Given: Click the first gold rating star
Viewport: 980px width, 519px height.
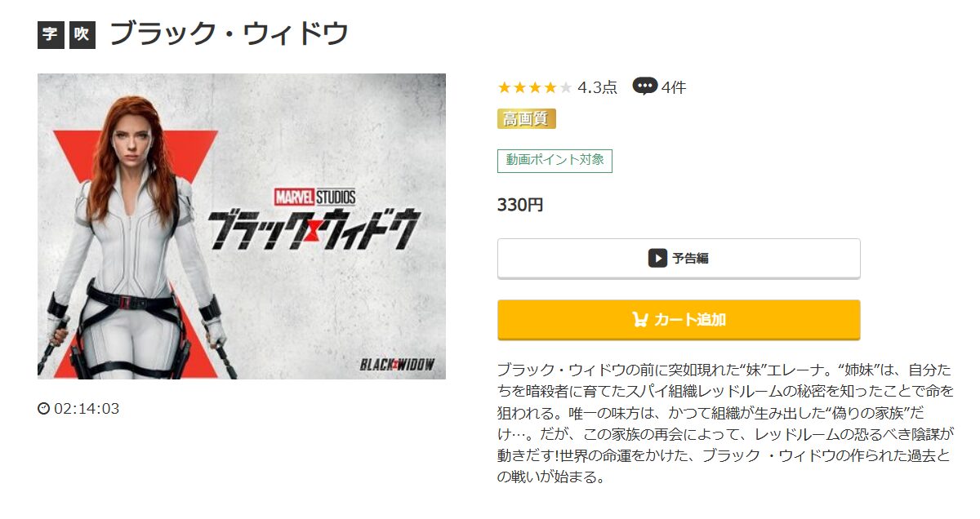Looking at the screenshot, I should [x=505, y=86].
